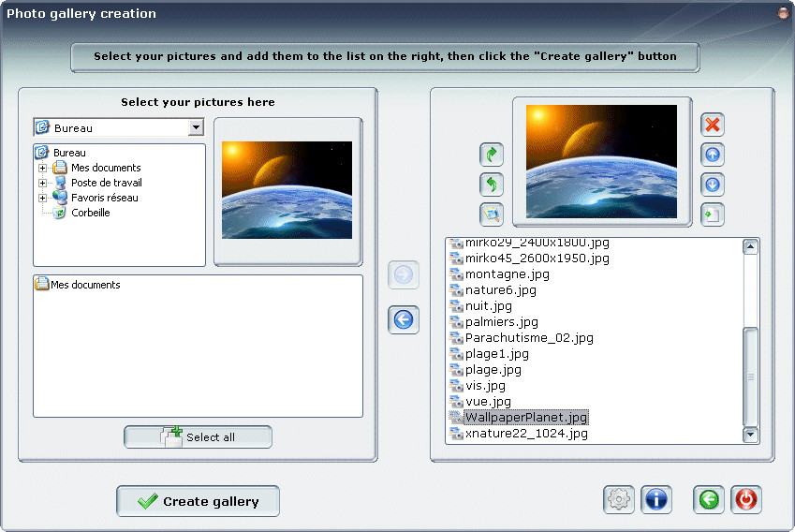This screenshot has width=795, height=532.
Task: Open the picture zoom/preview tool
Action: point(492,214)
